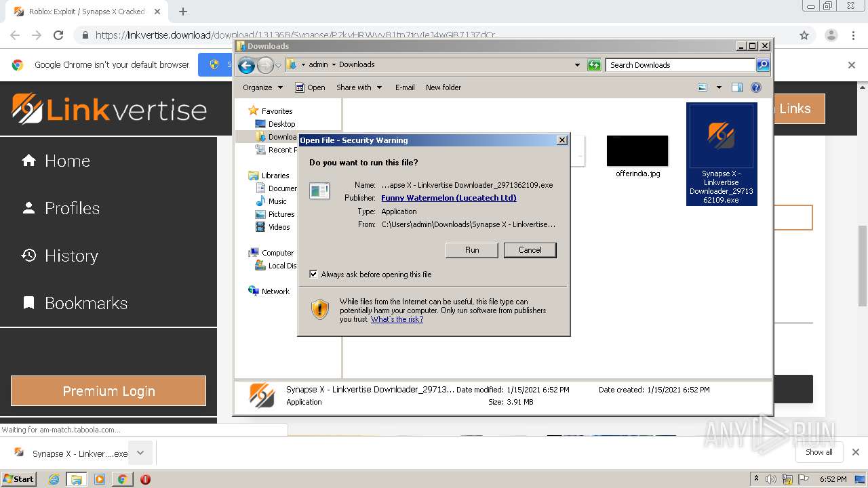The height and width of the screenshot is (488, 868).
Task: Open the What's the risk link
Action: (397, 319)
